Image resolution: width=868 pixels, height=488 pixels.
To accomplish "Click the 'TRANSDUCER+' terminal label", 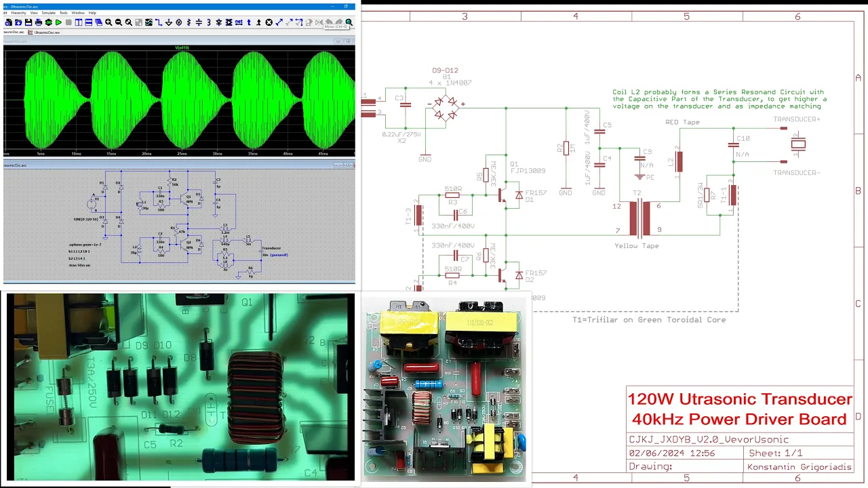I will tap(797, 119).
